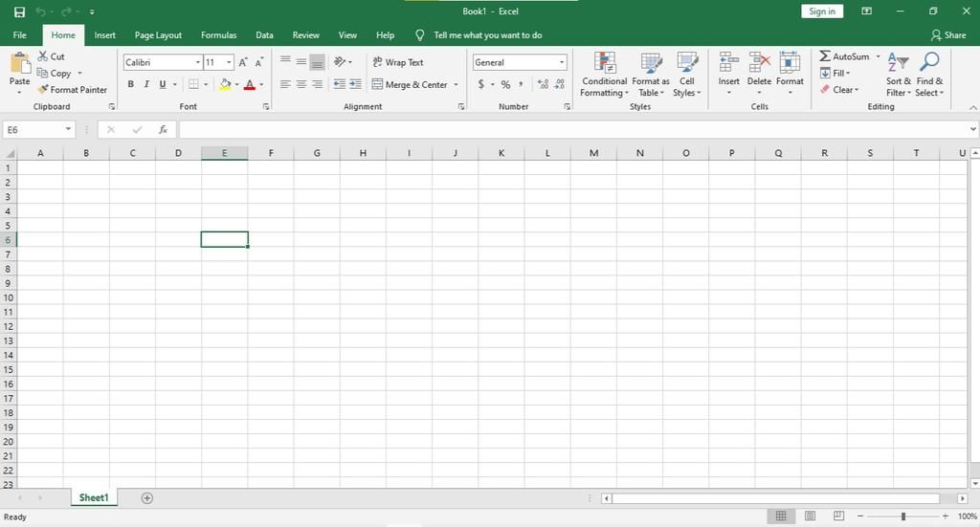This screenshot has height=527, width=980.
Task: Apply Top Align to cells
Action: pyautogui.click(x=285, y=62)
